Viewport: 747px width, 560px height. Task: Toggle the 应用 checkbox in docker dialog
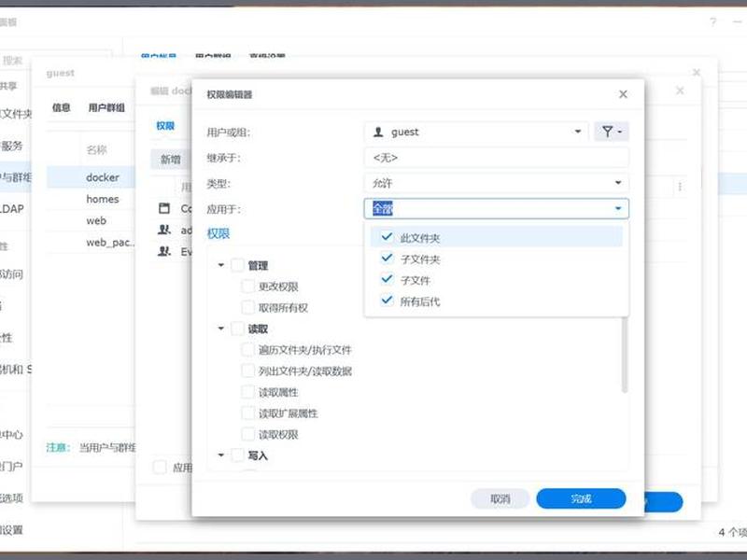pyautogui.click(x=160, y=468)
